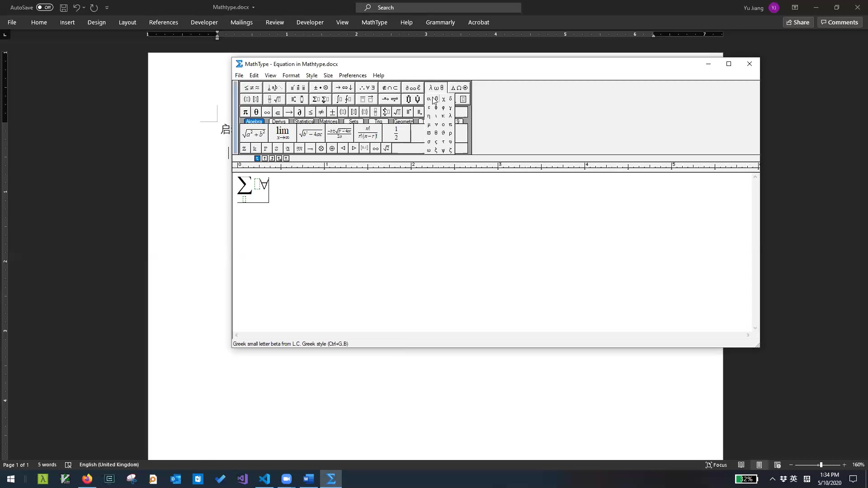Switch to the Matrices tab
This screenshot has height=488, width=868.
click(x=328, y=122)
